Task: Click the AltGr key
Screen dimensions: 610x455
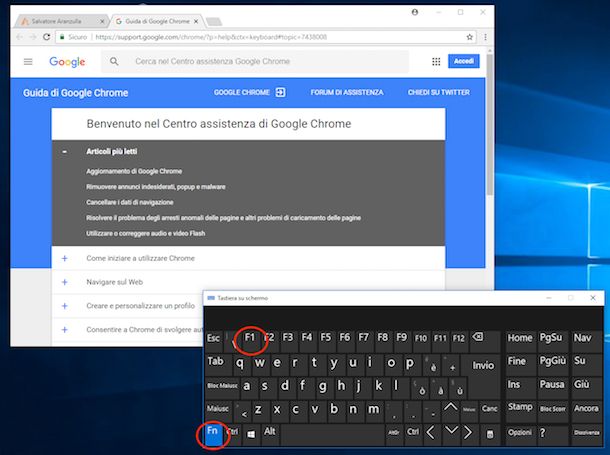Action: pos(394,434)
